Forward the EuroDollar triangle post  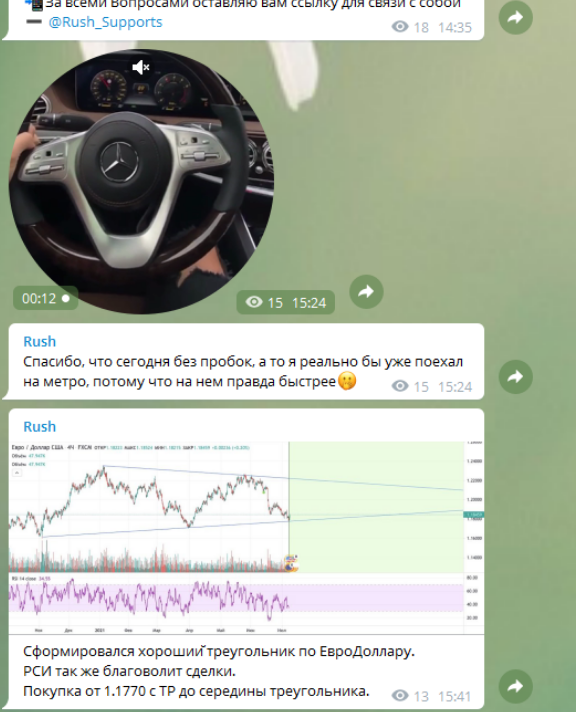click(516, 686)
